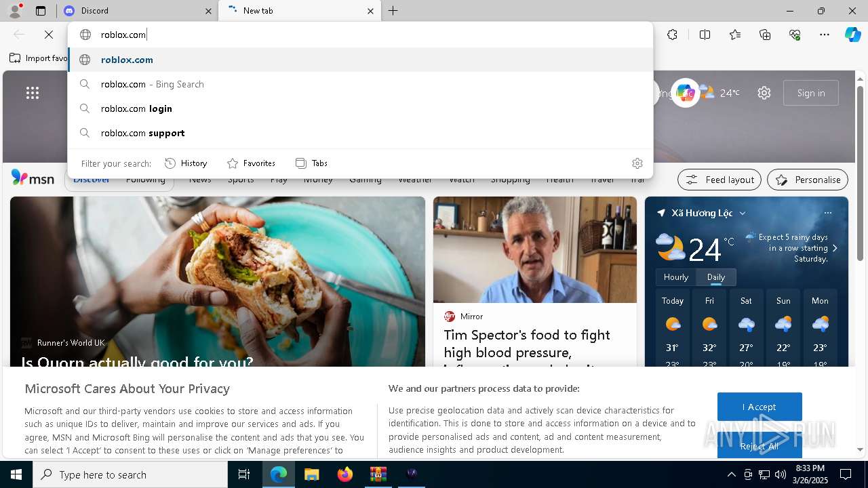868x488 pixels.
Task: Open weather card more options ellipsis
Action: click(x=828, y=213)
